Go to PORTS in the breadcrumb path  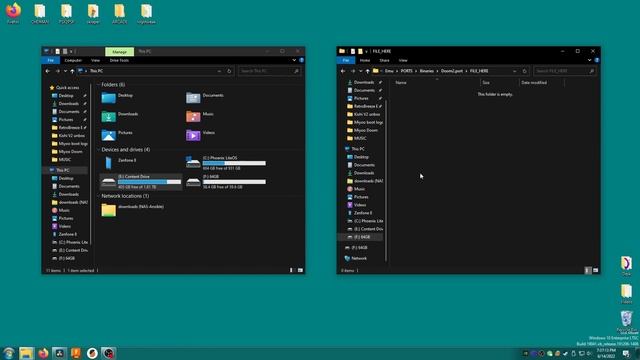tap(406, 71)
